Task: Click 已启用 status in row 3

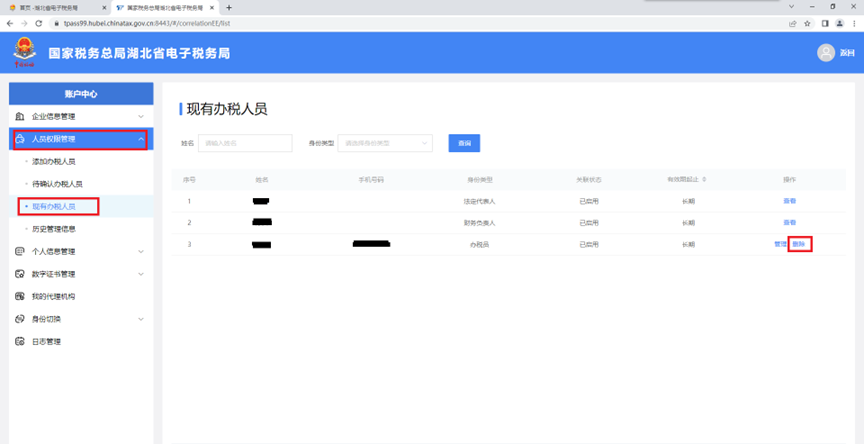Action: tap(589, 245)
